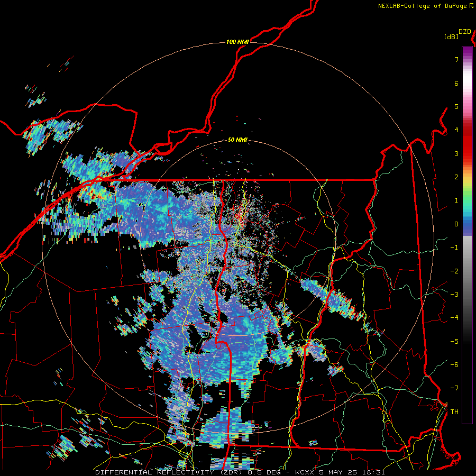This screenshot has width=476, height=476.
Task: Click the -5 value on color scale
Action: (454, 342)
